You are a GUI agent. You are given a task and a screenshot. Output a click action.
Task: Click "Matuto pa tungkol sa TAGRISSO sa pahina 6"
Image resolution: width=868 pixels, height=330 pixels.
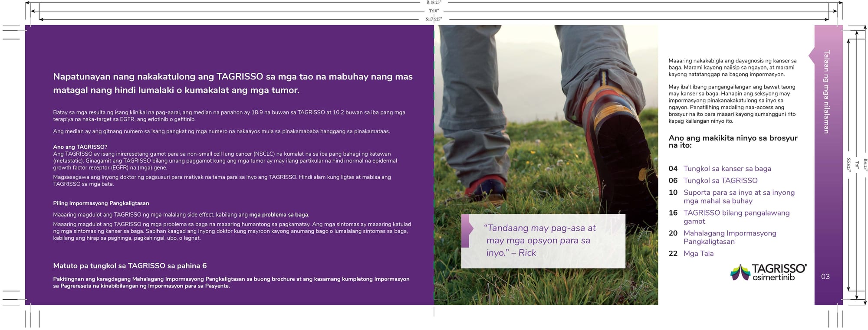130,265
